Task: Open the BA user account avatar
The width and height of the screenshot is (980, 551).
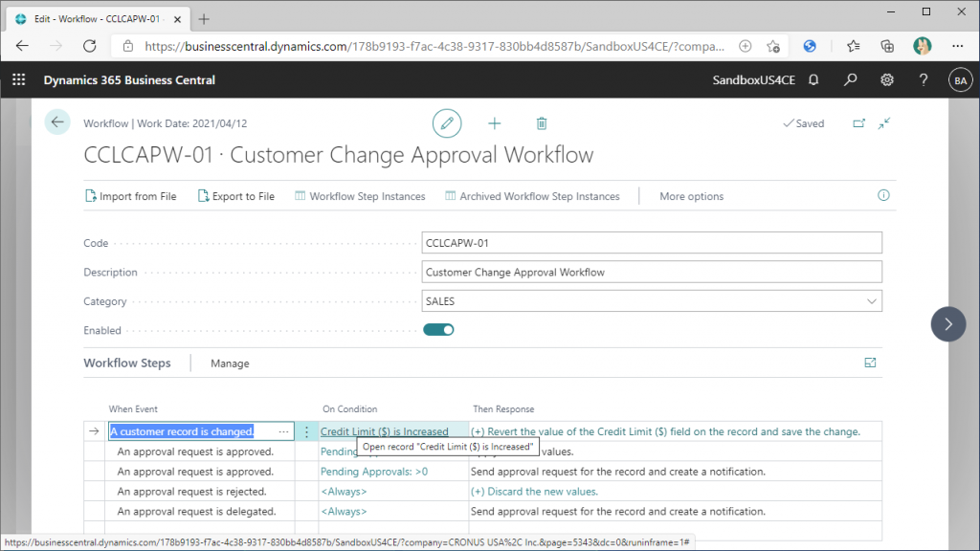Action: coord(960,80)
